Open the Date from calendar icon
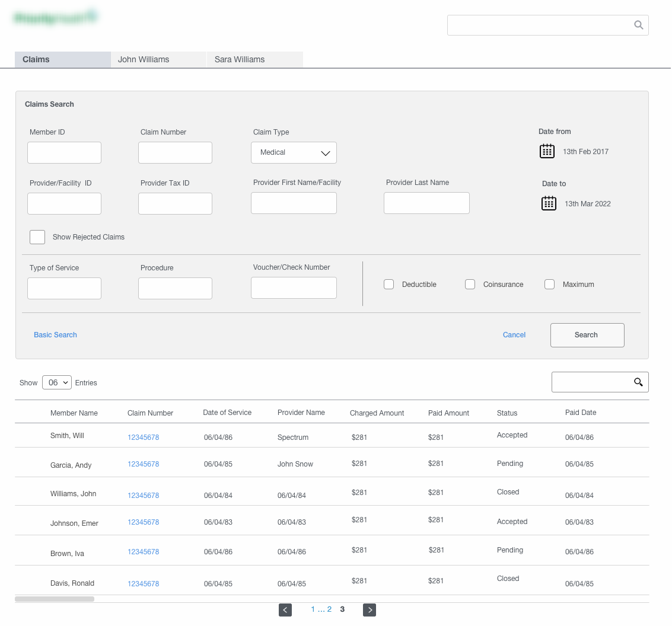Screen dimensions: 672x626 coord(547,151)
